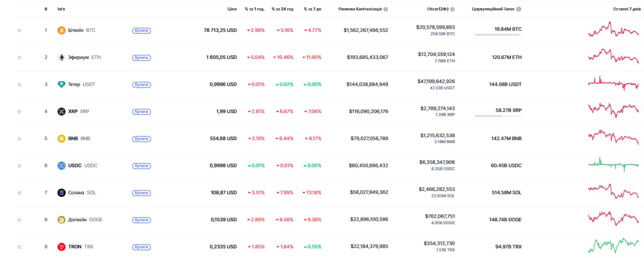
Task: Click Bitcoin circulating supply progress bar
Action: click(498, 35)
